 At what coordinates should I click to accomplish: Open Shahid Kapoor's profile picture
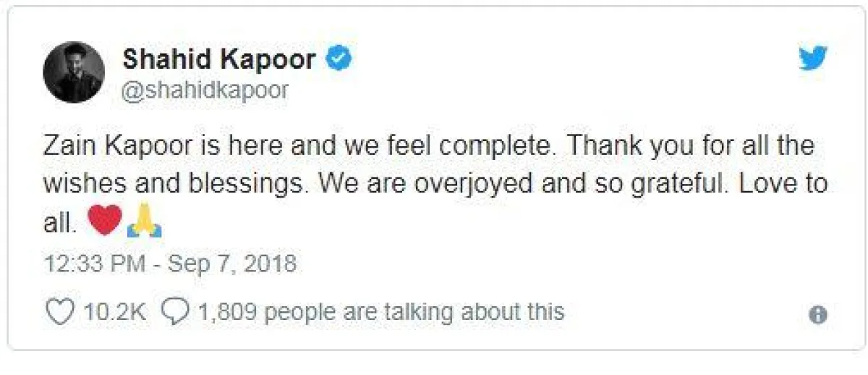(74, 72)
